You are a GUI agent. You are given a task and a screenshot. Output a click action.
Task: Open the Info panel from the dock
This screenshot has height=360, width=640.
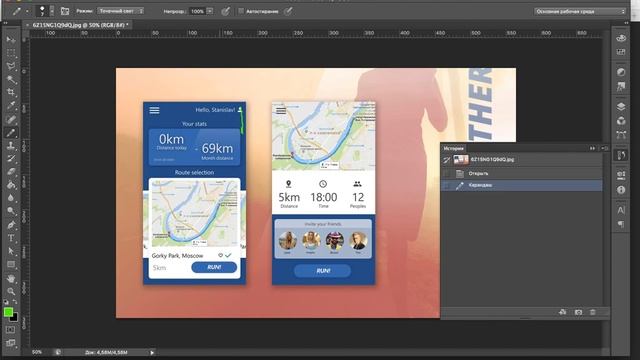coord(621,190)
